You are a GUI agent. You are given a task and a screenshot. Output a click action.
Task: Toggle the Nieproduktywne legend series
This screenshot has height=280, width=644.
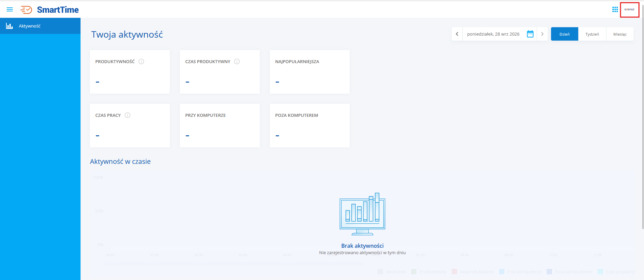(x=473, y=272)
